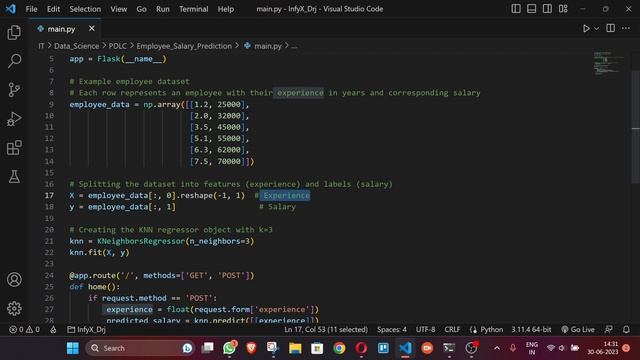Toggle the bottom panel layout
The height and width of the screenshot is (360, 640).
click(531, 9)
